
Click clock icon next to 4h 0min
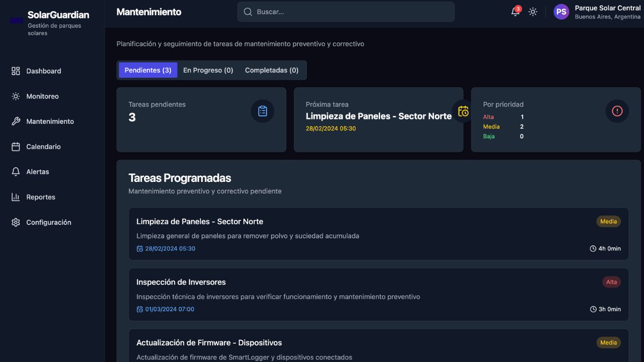click(593, 248)
